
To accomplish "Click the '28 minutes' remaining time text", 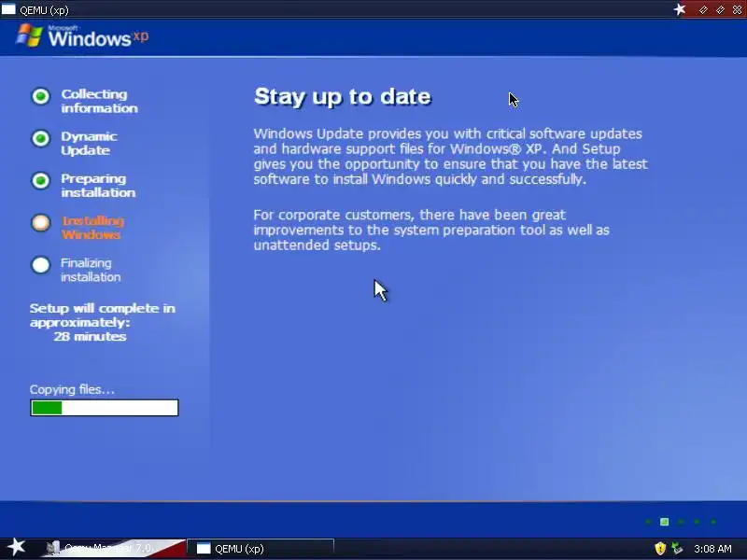I will coord(90,337).
